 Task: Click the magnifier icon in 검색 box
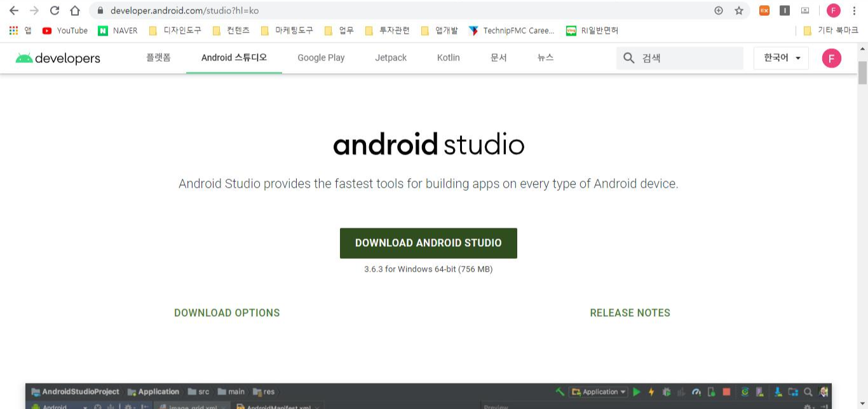pyautogui.click(x=629, y=58)
